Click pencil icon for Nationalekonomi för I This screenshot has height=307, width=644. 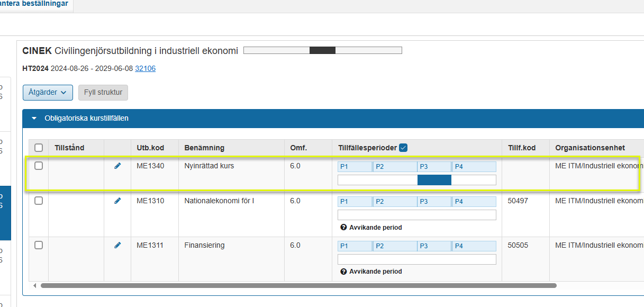coord(117,201)
